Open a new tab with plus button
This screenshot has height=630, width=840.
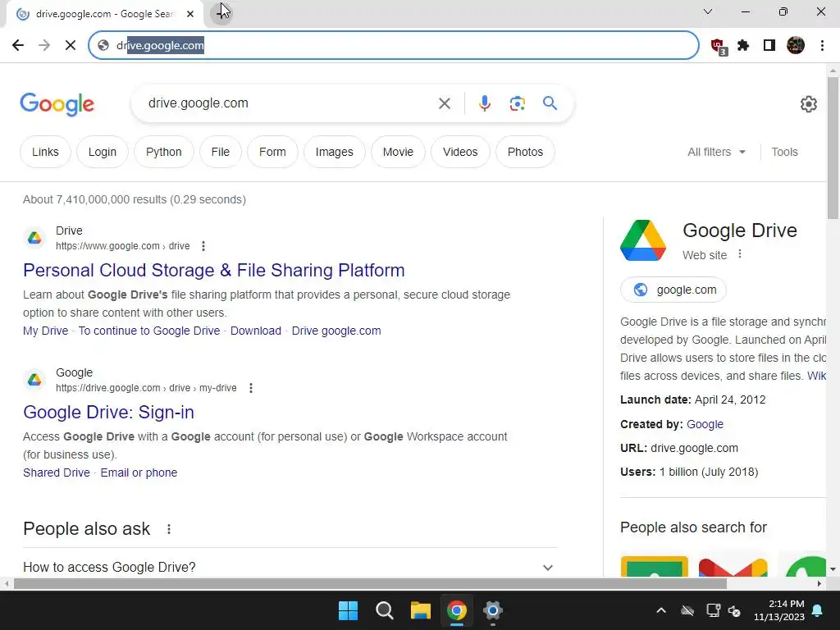point(221,13)
